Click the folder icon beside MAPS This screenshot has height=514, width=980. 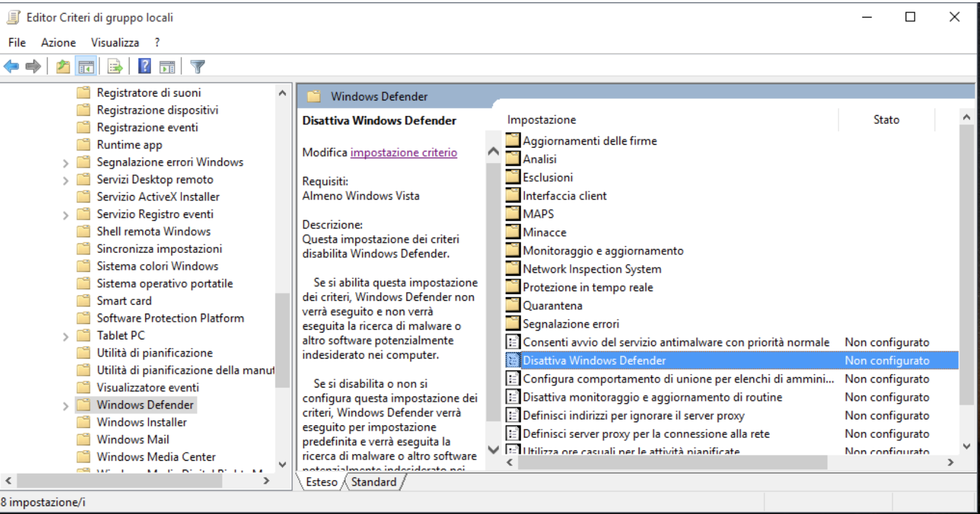pos(513,213)
